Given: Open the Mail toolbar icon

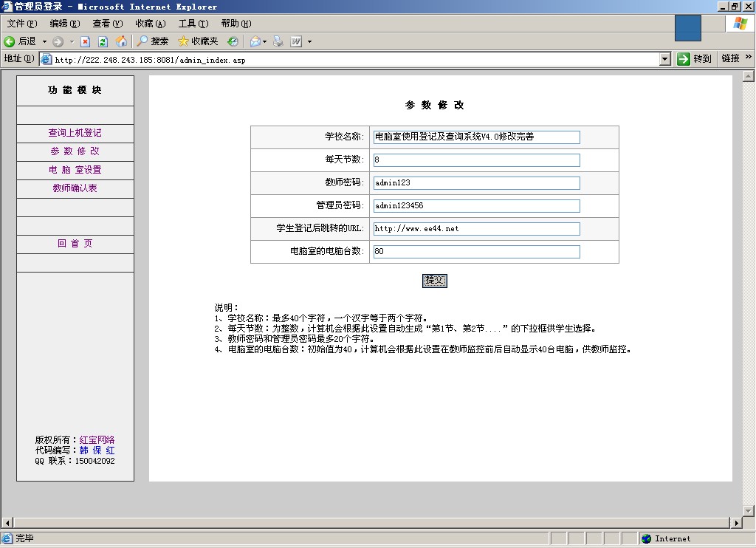Looking at the screenshot, I should 255,41.
